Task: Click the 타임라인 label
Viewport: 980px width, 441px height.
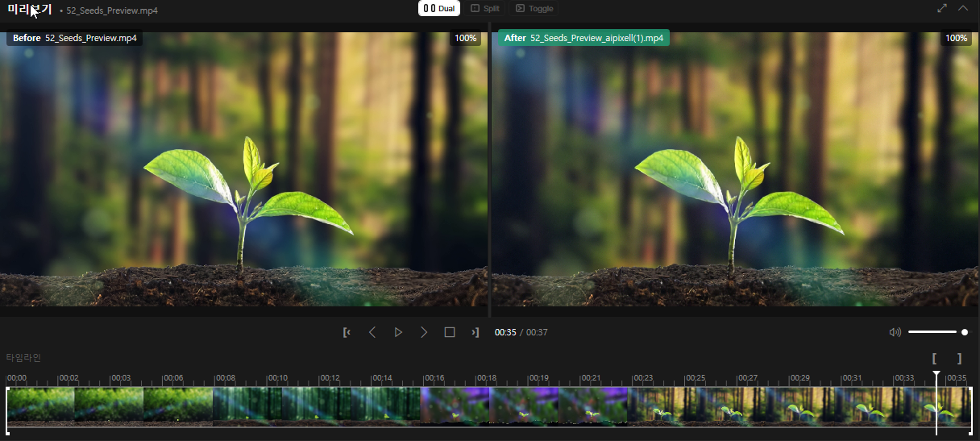Action: 23,357
